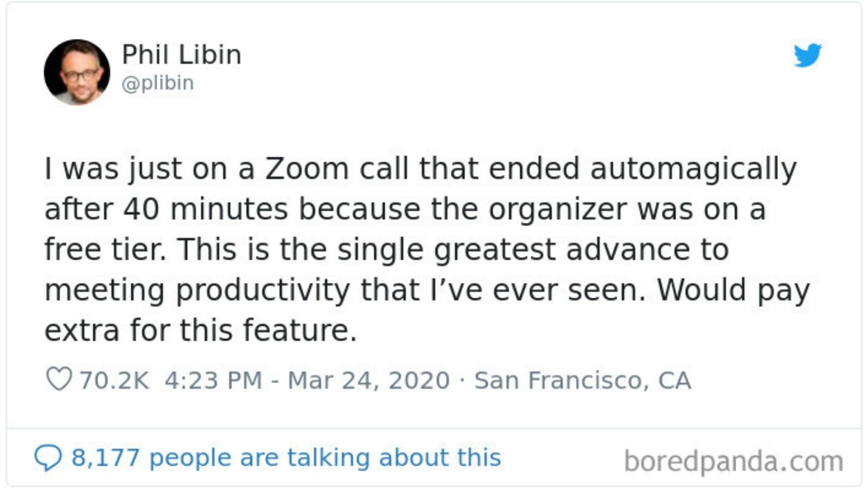Click 'meeting productivity' in the tweet text

pyautogui.click(x=197, y=291)
